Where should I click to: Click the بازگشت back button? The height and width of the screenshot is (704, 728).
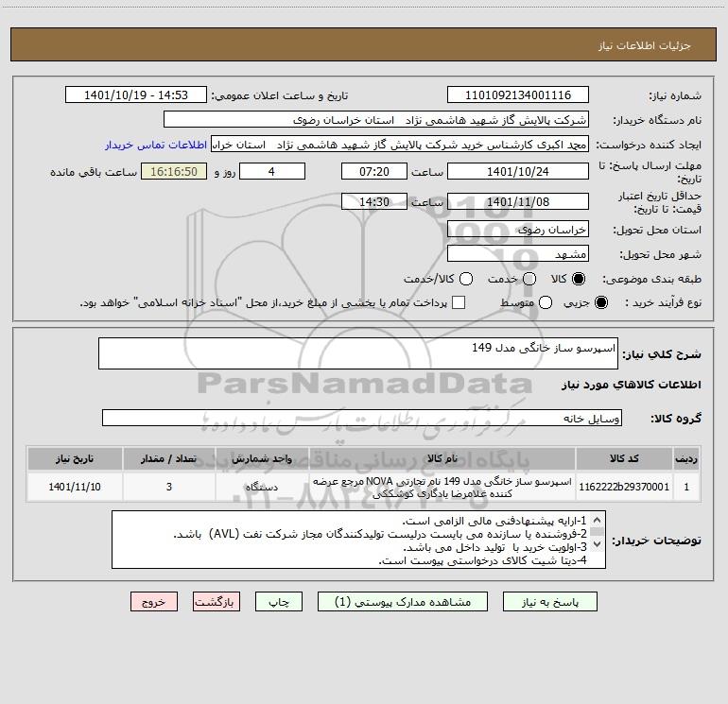click(217, 601)
